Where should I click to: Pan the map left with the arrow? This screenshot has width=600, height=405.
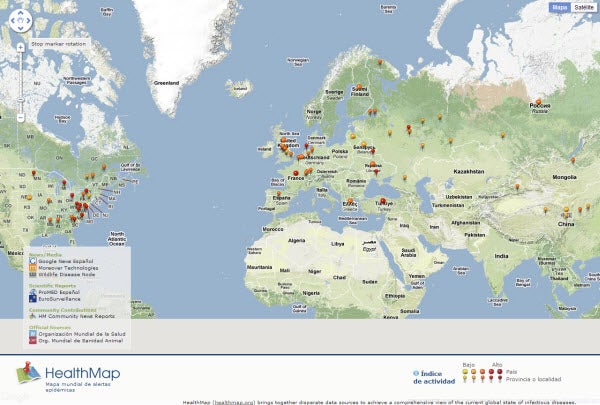tap(13, 21)
